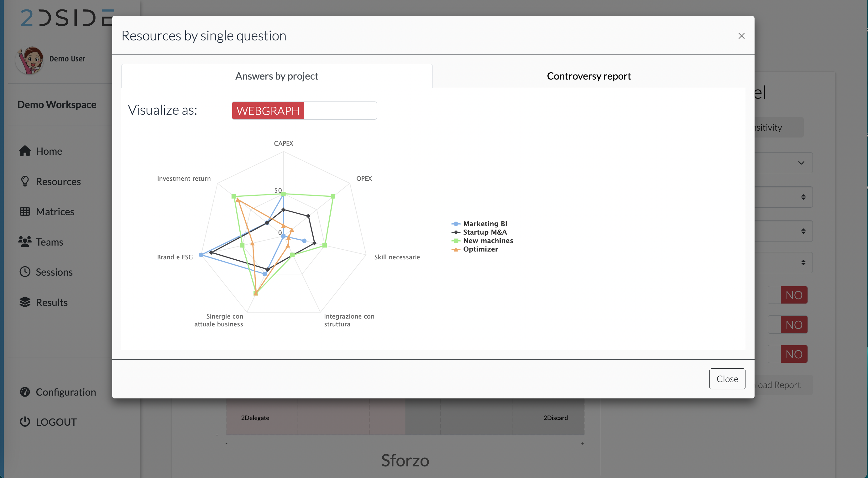Open the bottom up-down arrow select box
This screenshot has height=478, width=868.
click(803, 262)
